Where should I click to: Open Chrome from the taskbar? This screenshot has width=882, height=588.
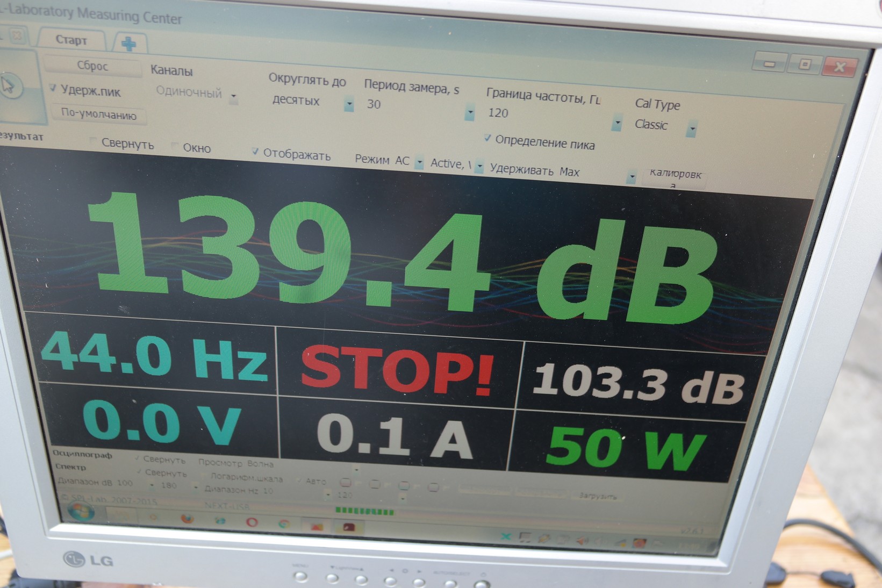[284, 524]
